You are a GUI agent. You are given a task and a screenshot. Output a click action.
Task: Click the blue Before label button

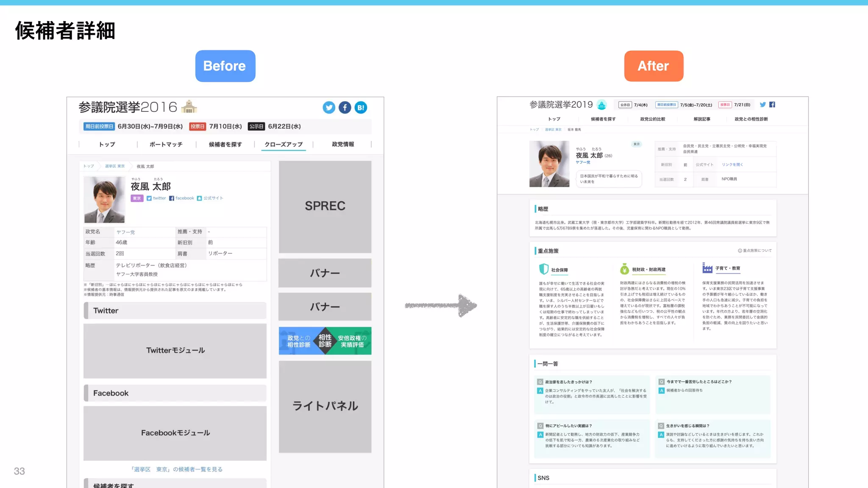pyautogui.click(x=225, y=66)
